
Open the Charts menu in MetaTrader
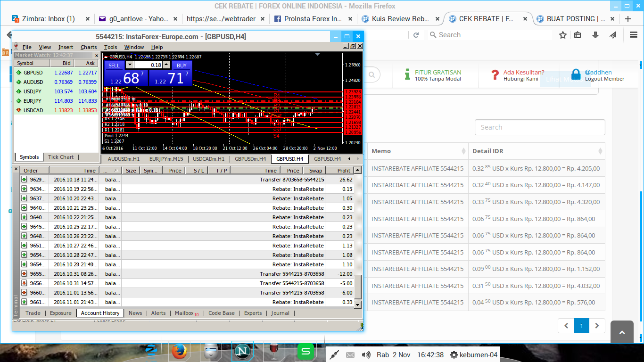pos(89,47)
